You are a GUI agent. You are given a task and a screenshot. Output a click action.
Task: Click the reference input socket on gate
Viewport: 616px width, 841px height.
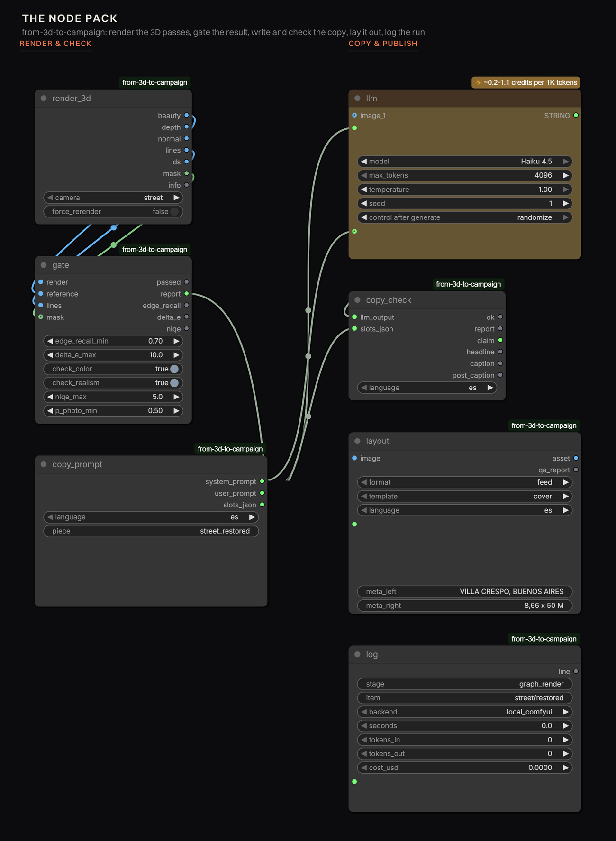click(x=41, y=294)
